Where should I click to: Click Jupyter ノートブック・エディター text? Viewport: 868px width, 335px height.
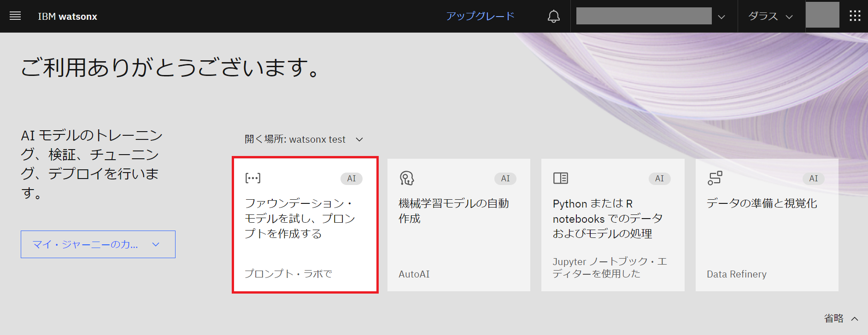click(610, 267)
